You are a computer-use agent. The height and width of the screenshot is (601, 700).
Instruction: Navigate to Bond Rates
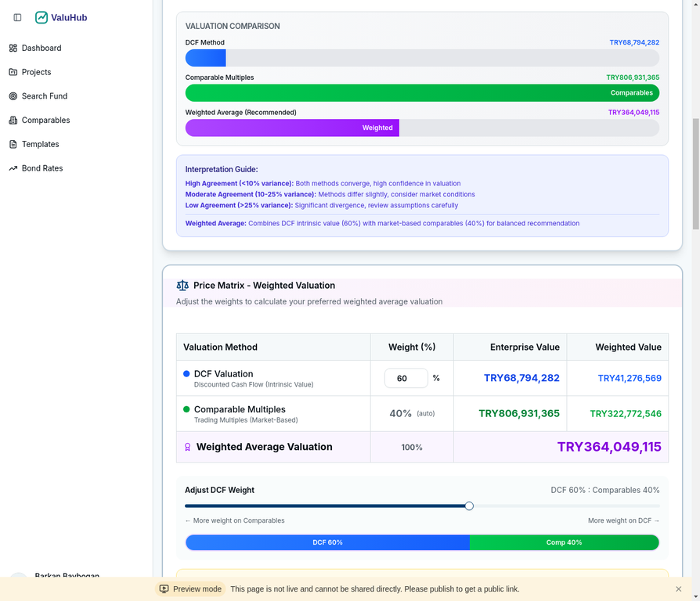pos(42,168)
